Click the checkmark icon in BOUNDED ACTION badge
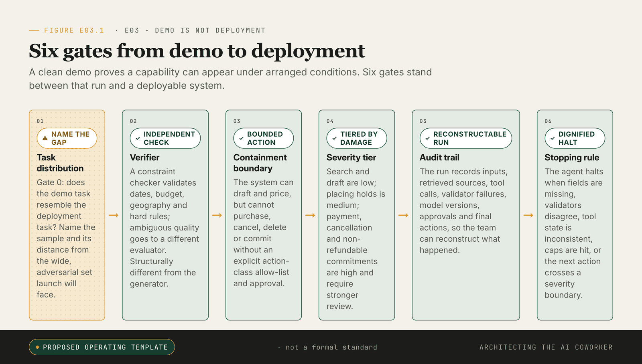The width and height of the screenshot is (642, 364). [x=242, y=138]
